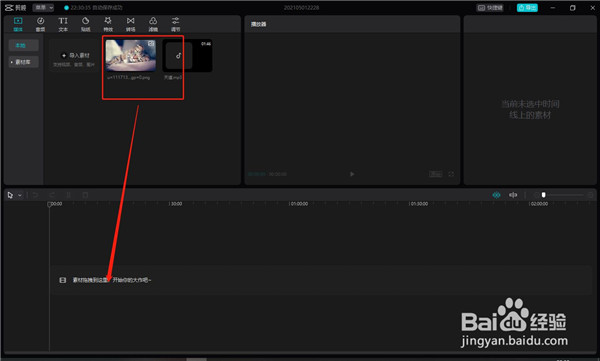This screenshot has height=361, width=600.
Task: Open the 滤镜 (Filters) tab
Action: click(153, 24)
